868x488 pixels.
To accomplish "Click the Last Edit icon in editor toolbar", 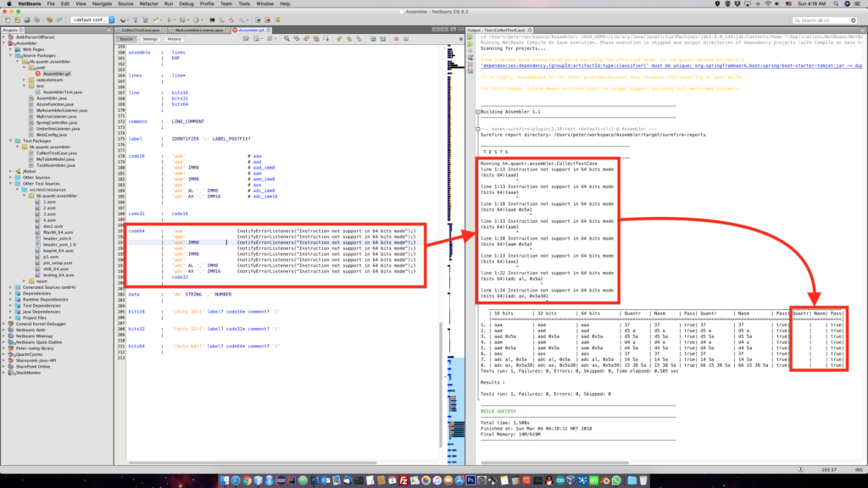I will coord(246,39).
